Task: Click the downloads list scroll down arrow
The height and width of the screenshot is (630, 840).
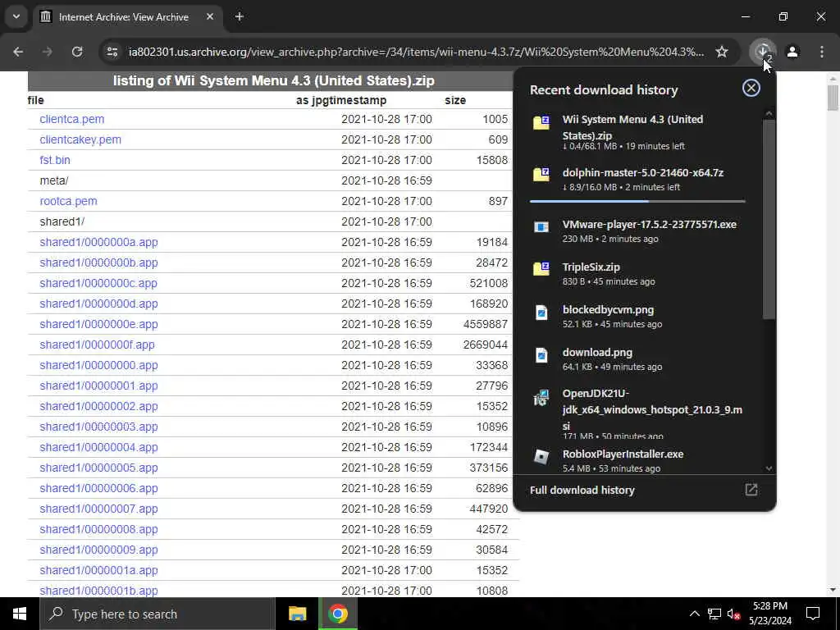Action: click(x=769, y=468)
